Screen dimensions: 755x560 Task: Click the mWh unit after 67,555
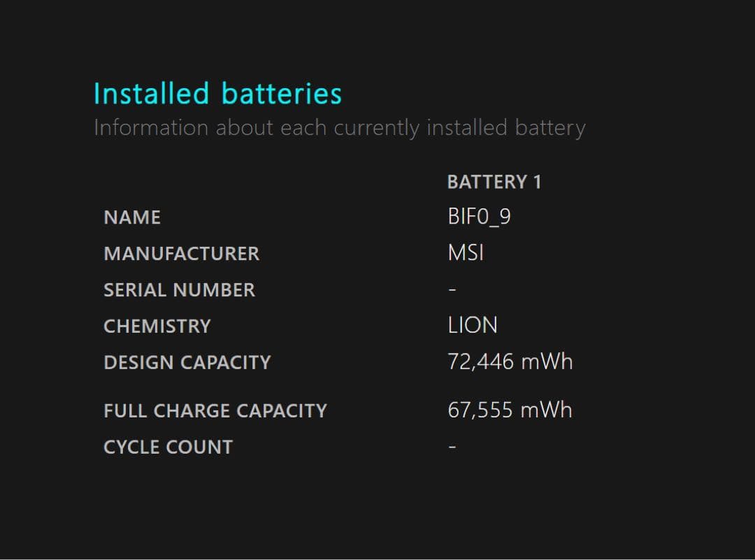point(546,410)
